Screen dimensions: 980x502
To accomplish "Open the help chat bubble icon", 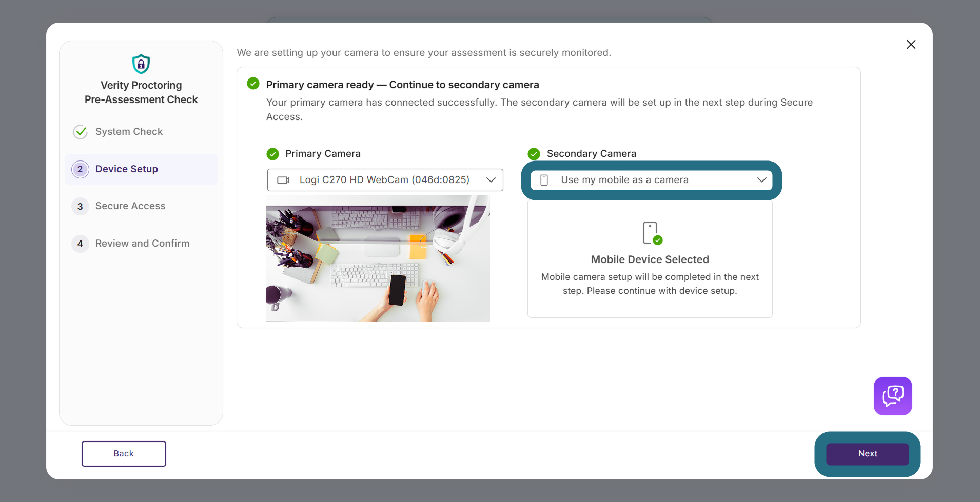I will 893,396.
